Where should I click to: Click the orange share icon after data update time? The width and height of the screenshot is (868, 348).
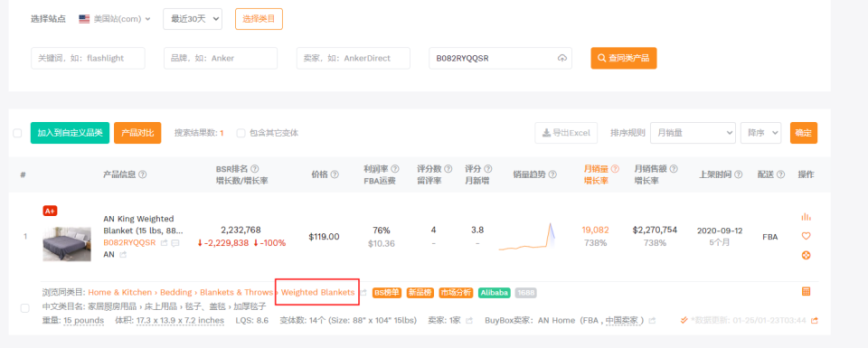click(815, 320)
